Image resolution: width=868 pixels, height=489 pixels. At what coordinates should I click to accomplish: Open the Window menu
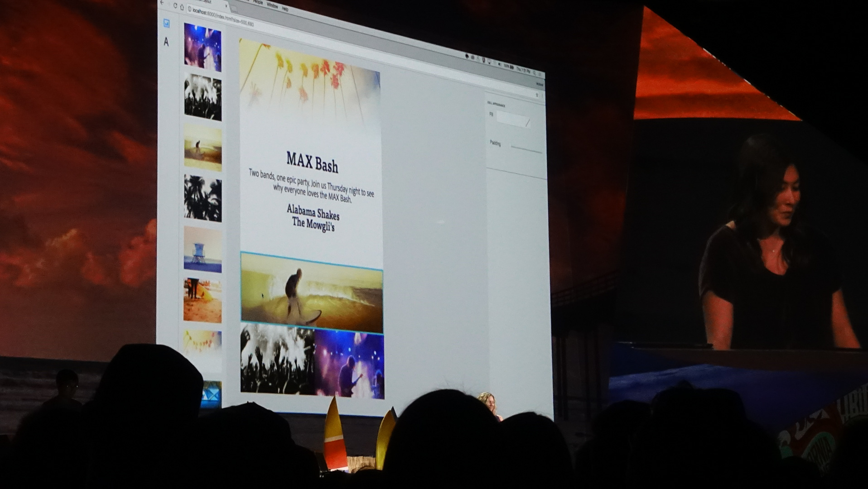click(272, 5)
